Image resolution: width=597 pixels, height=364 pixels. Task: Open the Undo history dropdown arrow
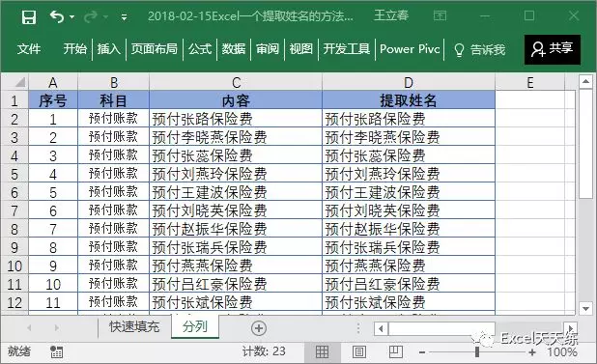71,17
